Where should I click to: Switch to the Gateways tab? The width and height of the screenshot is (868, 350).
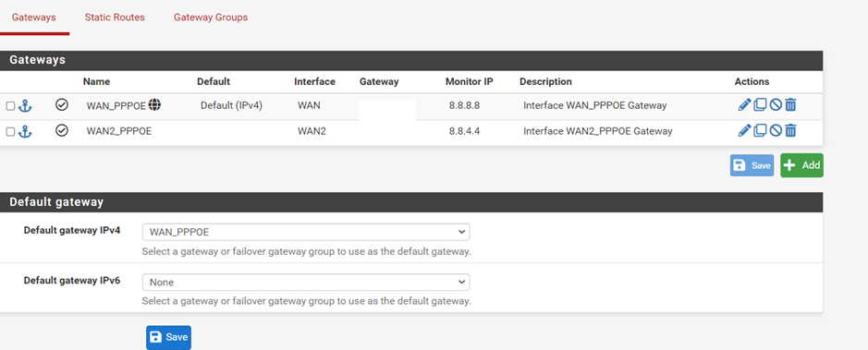pos(34,18)
